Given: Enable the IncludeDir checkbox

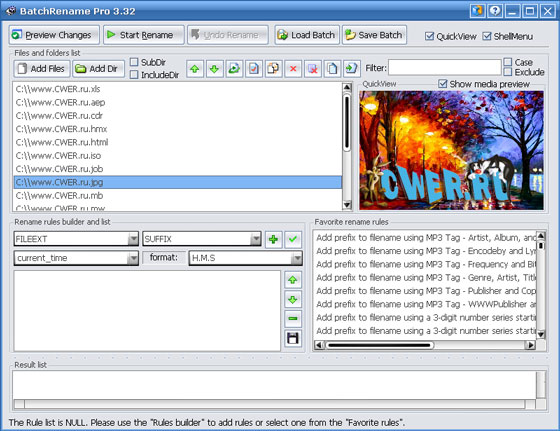Looking at the screenshot, I should (134, 75).
